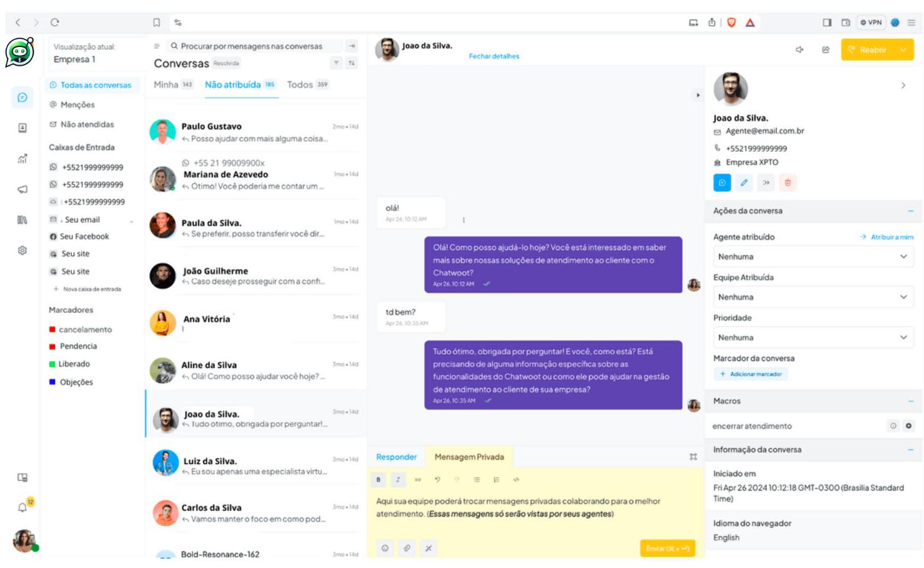Open Campaigns megaphone icon in sidebar
This screenshot has height=568, width=924.
click(23, 189)
